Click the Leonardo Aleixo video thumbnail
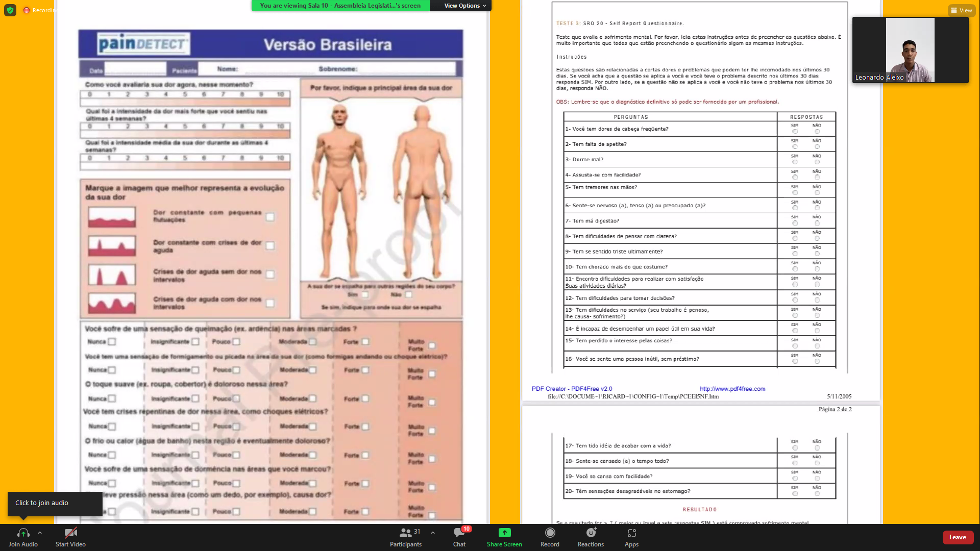The image size is (980, 551). [x=910, y=50]
